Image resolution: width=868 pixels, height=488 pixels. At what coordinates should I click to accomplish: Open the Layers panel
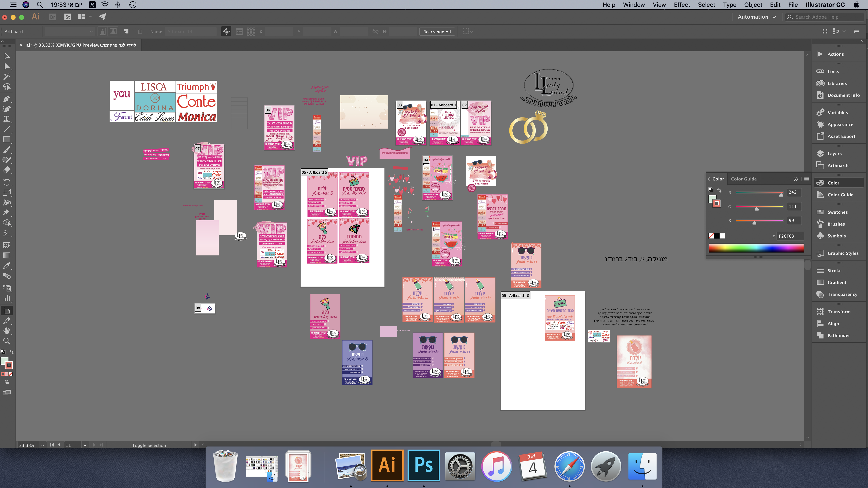click(834, 154)
